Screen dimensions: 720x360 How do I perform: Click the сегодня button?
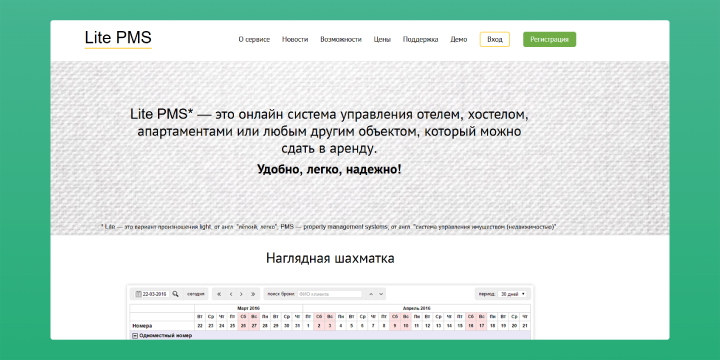[x=195, y=294]
